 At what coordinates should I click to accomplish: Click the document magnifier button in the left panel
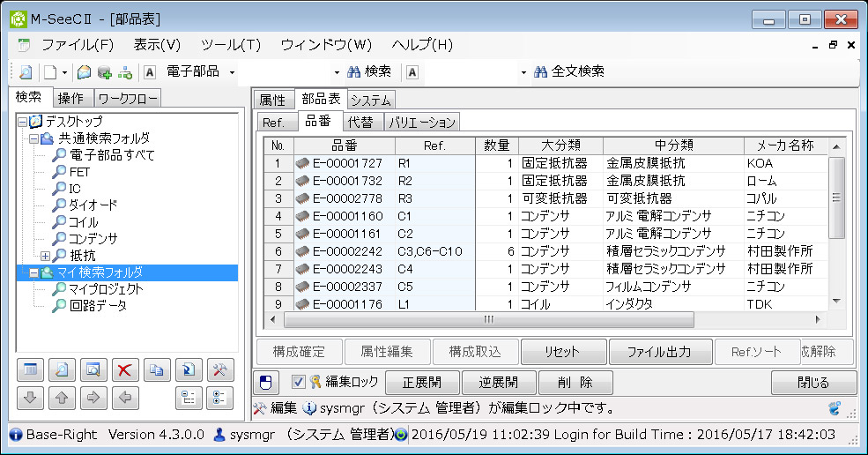tap(62, 369)
